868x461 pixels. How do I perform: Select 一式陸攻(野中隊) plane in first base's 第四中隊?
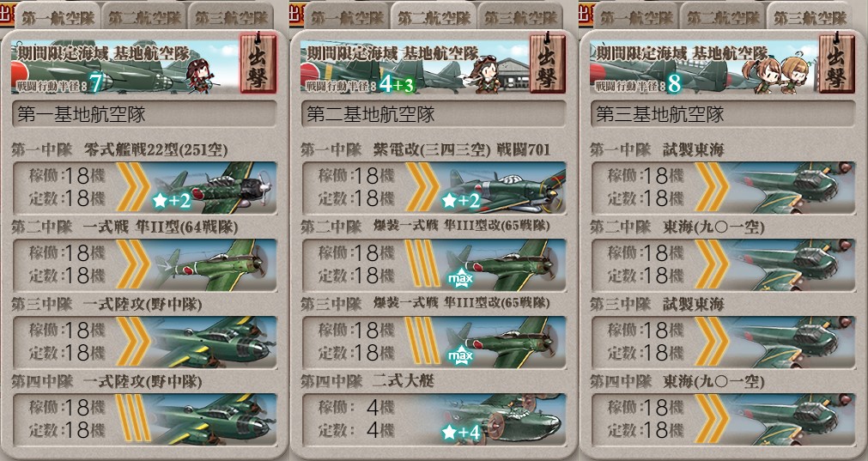coord(213,419)
